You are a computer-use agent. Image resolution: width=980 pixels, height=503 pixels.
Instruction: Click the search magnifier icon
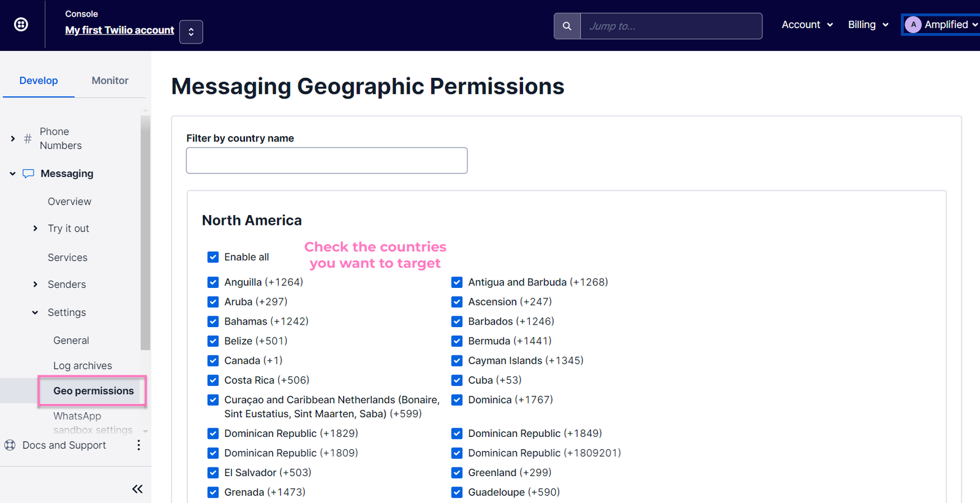(567, 26)
